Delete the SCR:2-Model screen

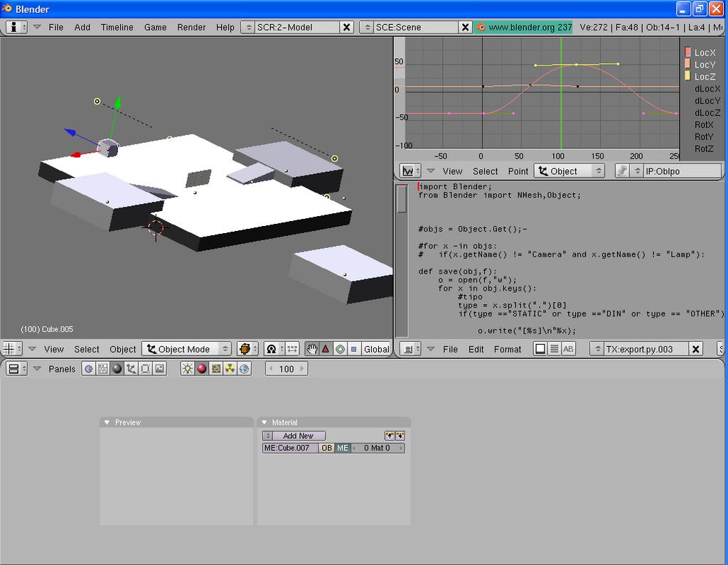pyautogui.click(x=346, y=27)
